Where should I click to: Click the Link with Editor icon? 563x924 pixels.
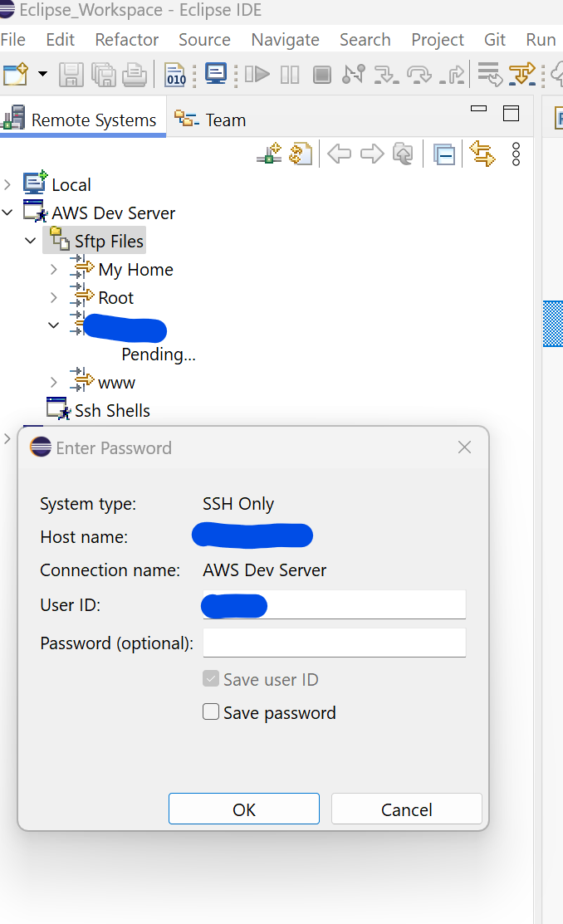(x=482, y=154)
